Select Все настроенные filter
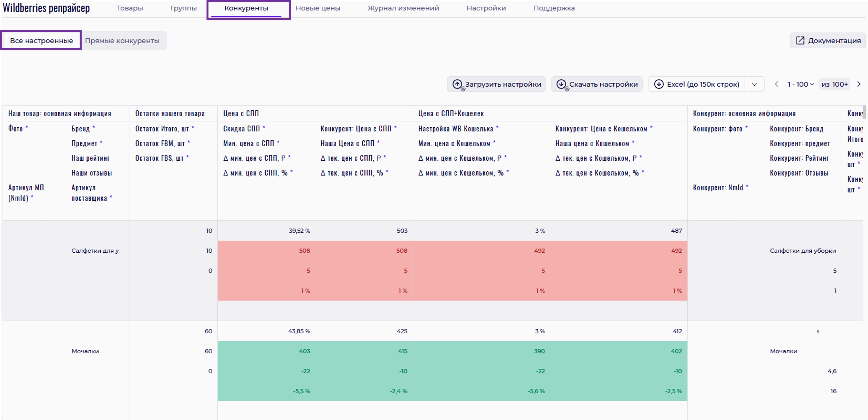 point(41,40)
